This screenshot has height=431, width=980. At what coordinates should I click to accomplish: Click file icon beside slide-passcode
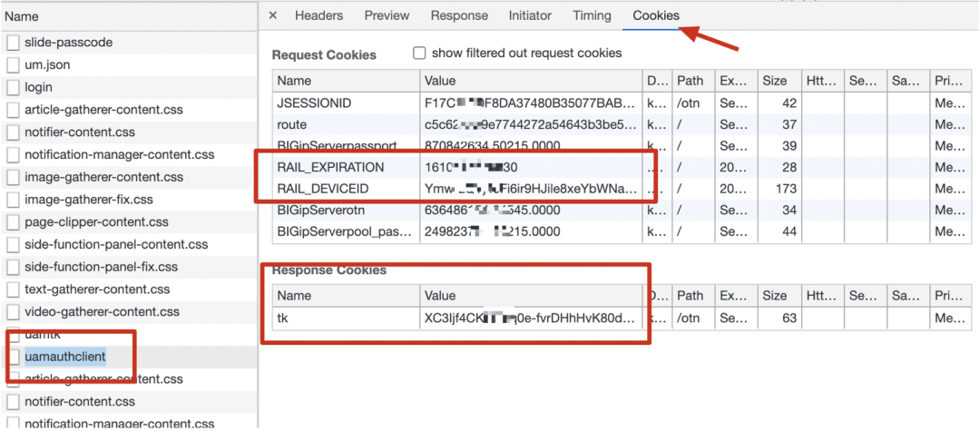click(x=13, y=43)
